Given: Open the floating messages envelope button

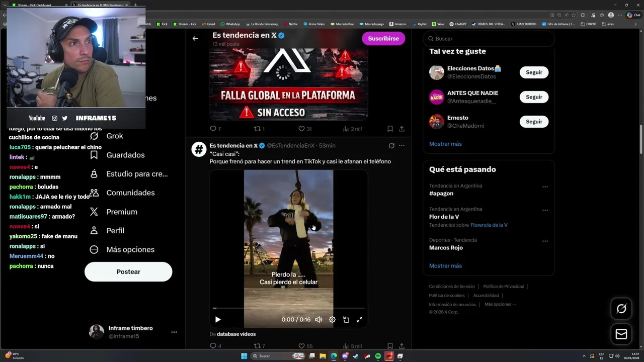Looking at the screenshot, I should pos(621,334).
